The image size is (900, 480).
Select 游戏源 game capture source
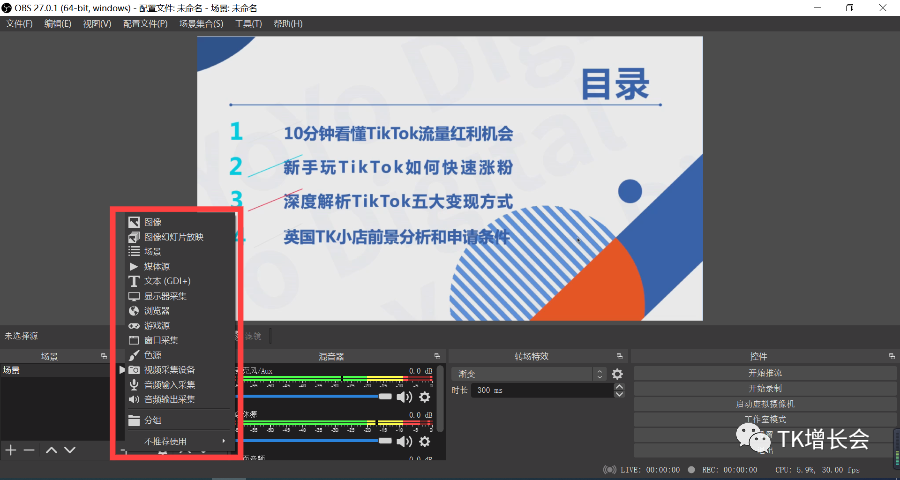click(x=179, y=326)
